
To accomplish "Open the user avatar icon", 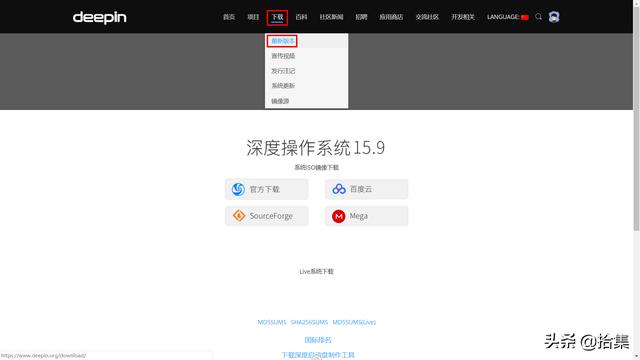I will pos(554,17).
